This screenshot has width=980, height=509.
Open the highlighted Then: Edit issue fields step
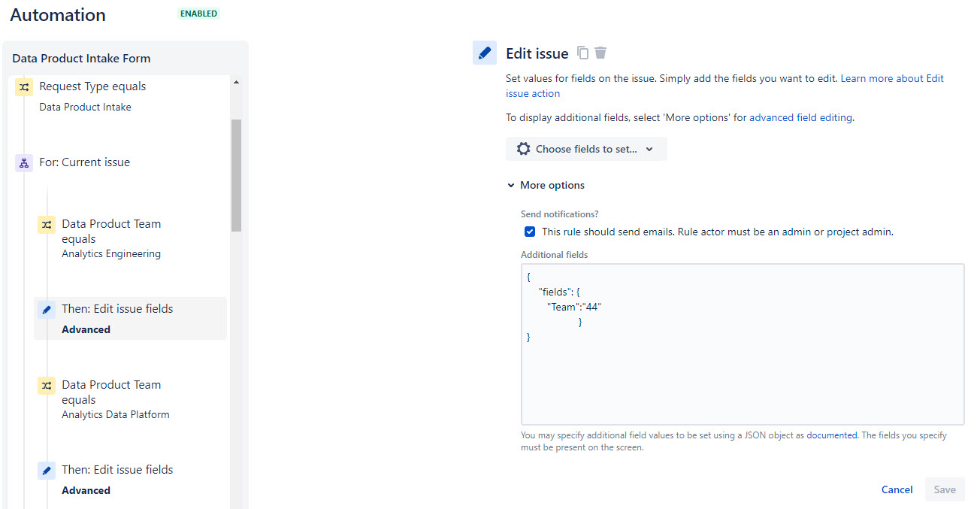pyautogui.click(x=130, y=319)
